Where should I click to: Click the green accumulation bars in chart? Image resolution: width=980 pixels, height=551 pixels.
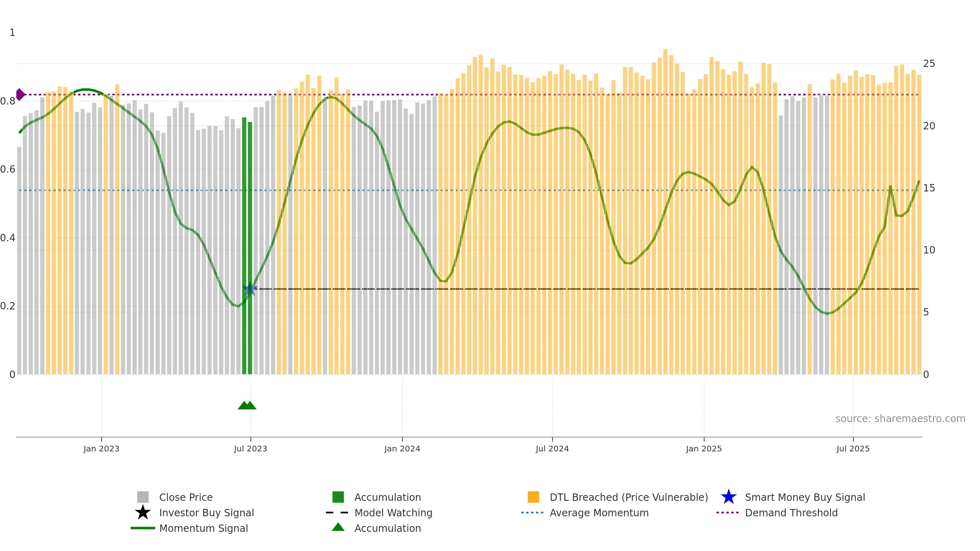247,246
